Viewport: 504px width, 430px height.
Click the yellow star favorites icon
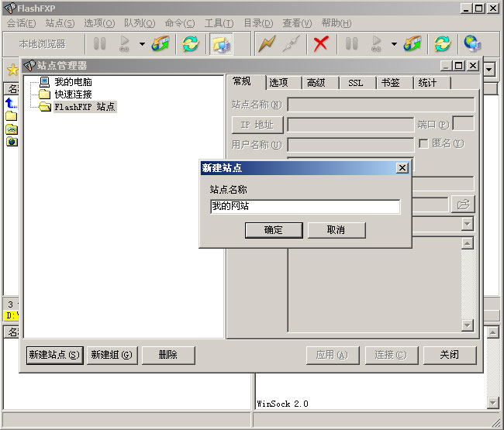point(12,70)
